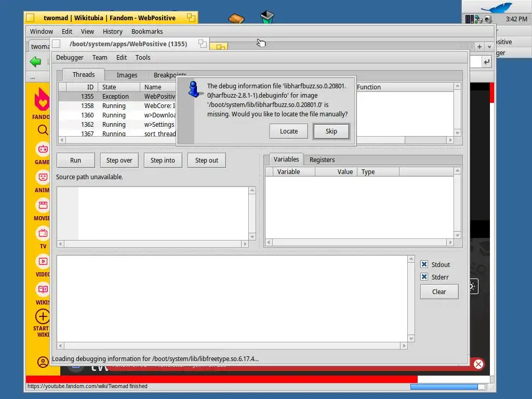The height and width of the screenshot is (399, 532).
Task: Click the Value column header
Action: pos(336,171)
